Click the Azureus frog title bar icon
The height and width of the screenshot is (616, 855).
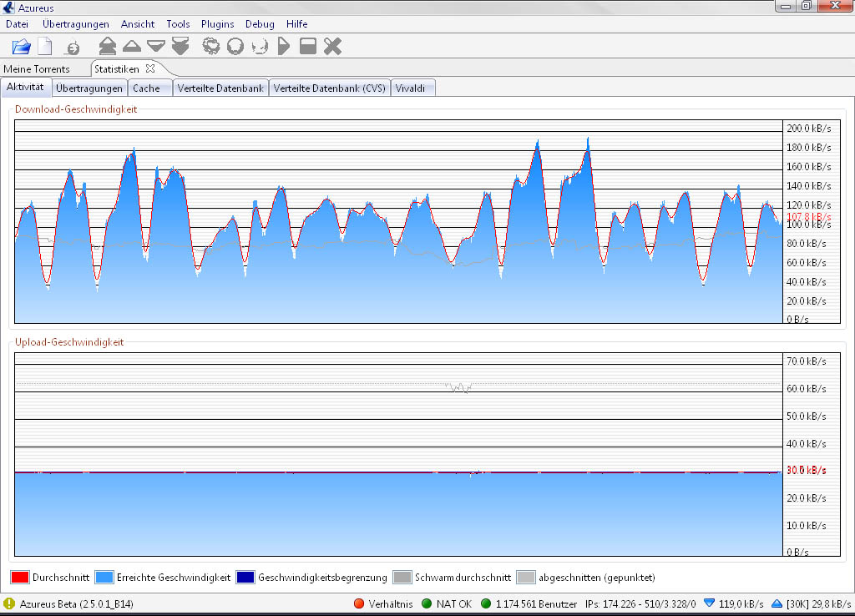point(8,8)
